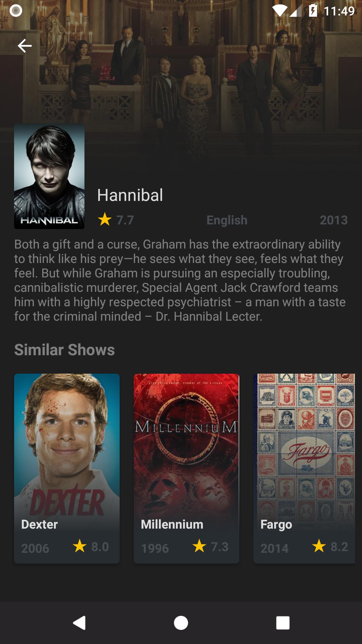
Task: Click the Similar Shows heading
Action: 64,350
